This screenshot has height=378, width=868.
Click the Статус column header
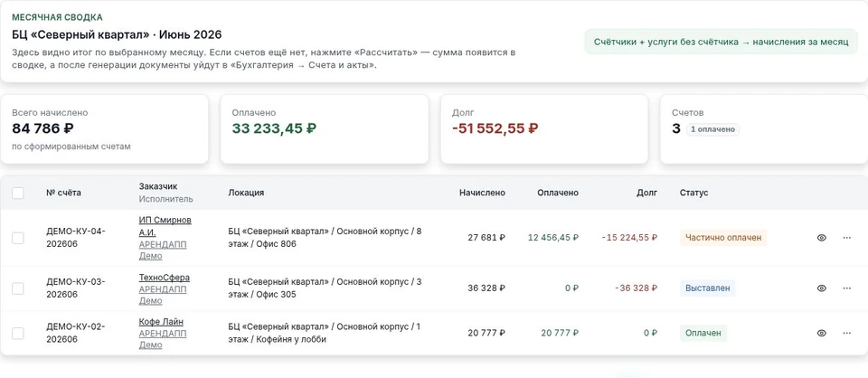(x=694, y=193)
